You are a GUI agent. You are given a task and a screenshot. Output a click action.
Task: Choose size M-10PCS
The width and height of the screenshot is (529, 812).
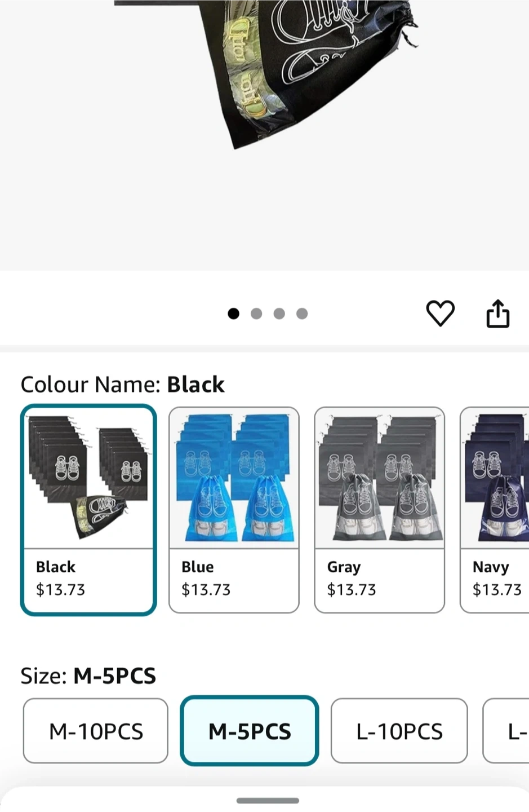[96, 731]
